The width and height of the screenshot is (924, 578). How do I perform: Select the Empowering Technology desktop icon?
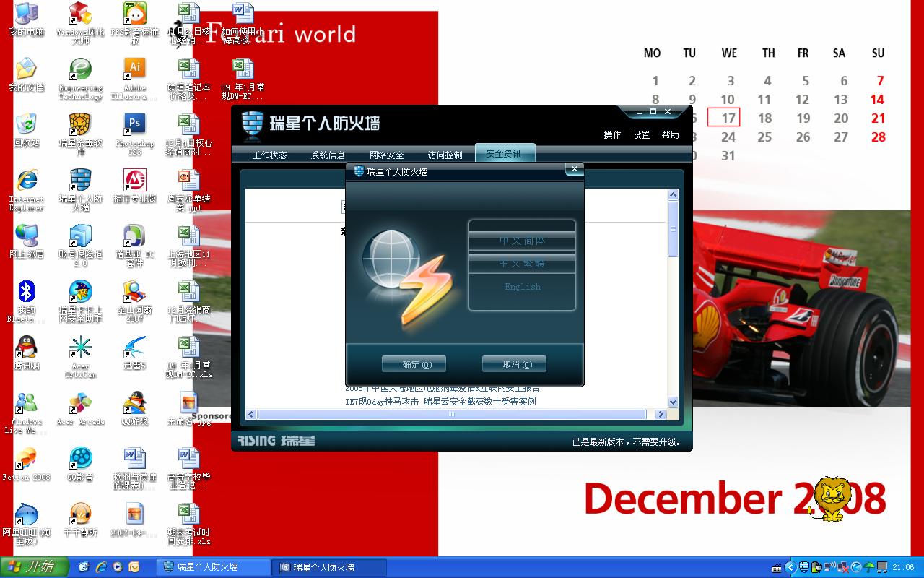pos(81,79)
